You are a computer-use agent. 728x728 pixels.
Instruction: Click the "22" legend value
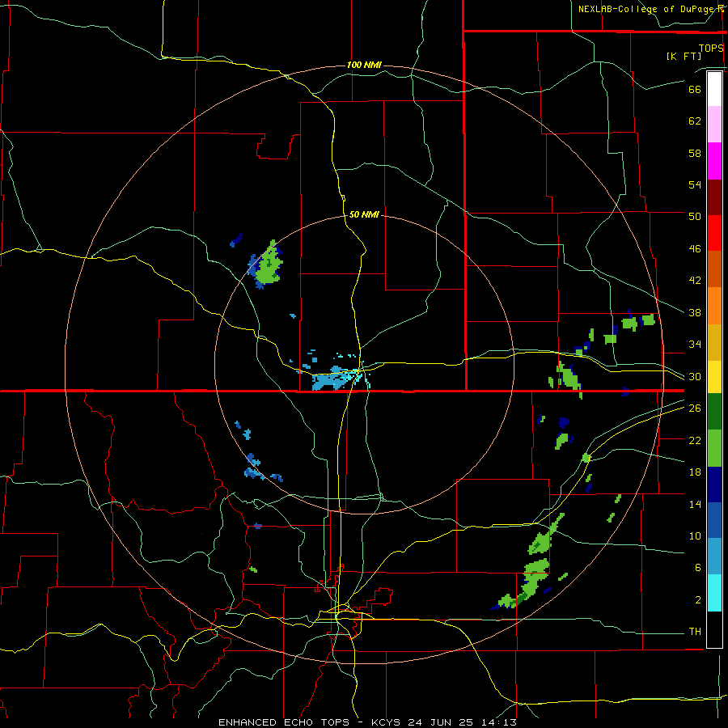tap(695, 440)
